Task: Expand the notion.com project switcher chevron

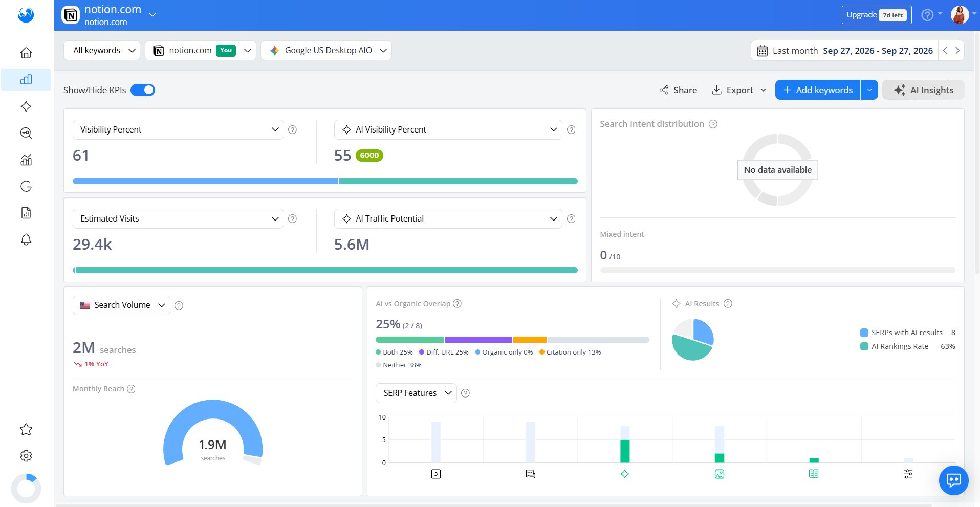Action: click(x=153, y=15)
